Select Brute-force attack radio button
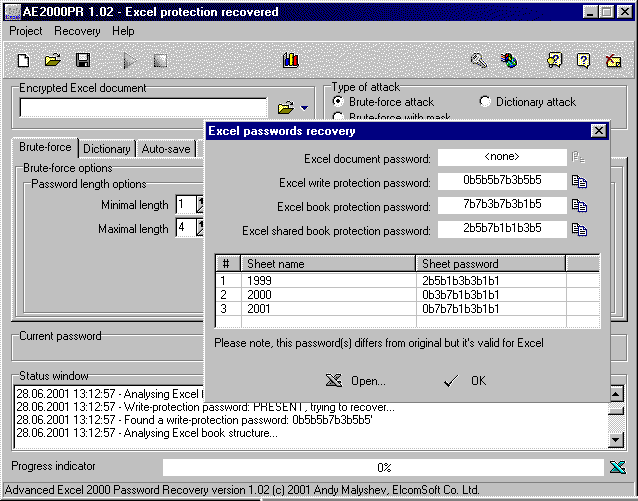Viewport: 638px width, 501px height. pyautogui.click(x=338, y=102)
